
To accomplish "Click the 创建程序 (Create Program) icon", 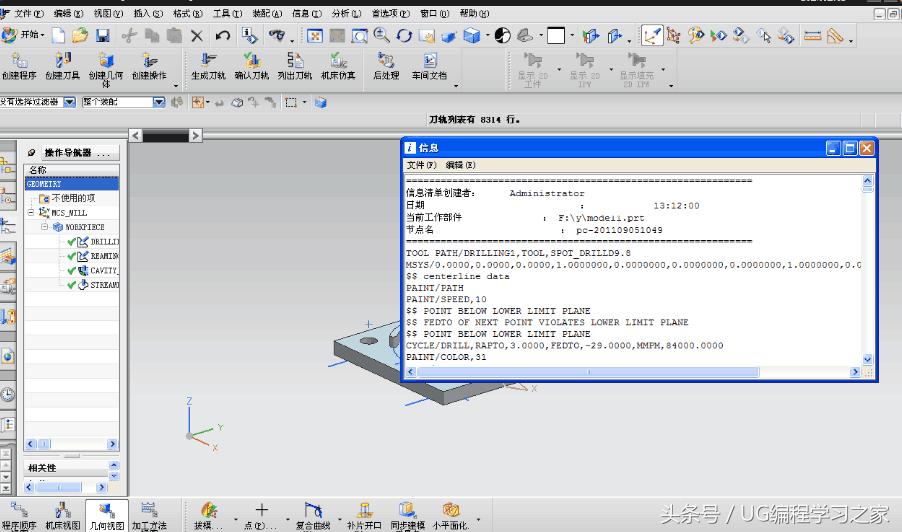I will click(x=18, y=65).
